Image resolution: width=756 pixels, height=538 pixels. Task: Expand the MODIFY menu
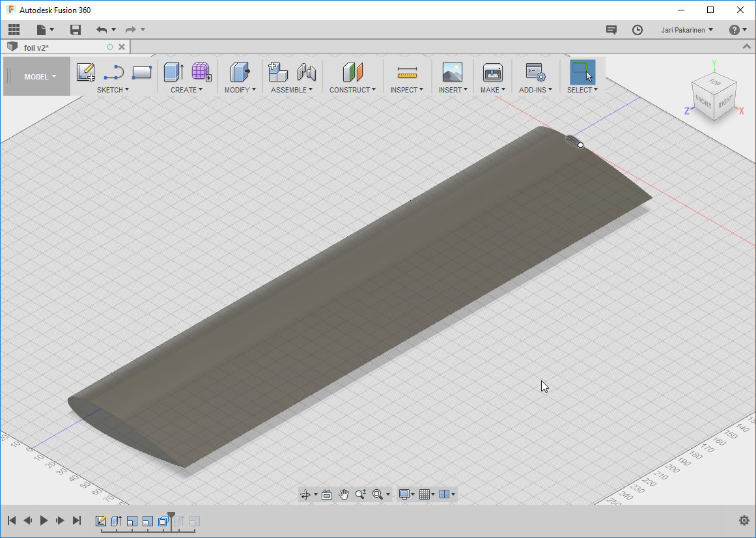point(240,90)
